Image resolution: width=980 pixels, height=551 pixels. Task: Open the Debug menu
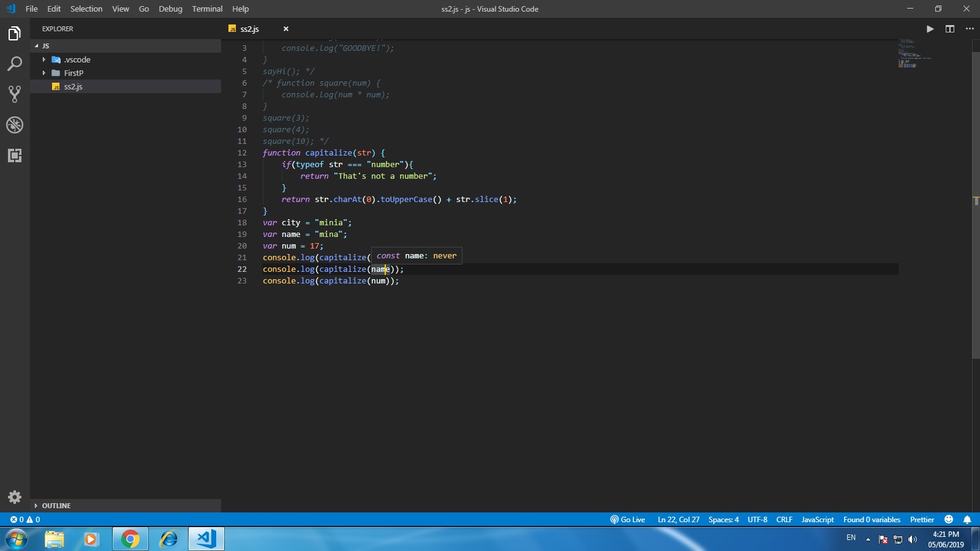click(170, 9)
